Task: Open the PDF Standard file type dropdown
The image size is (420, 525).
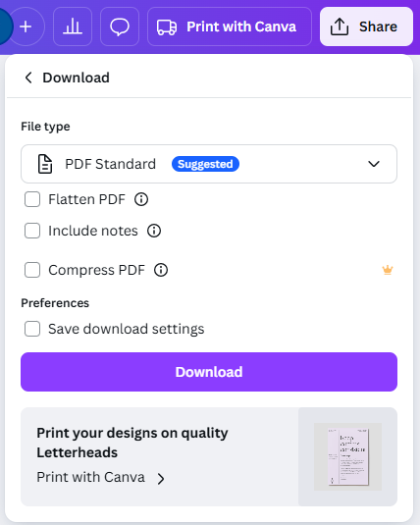Action: tap(209, 164)
